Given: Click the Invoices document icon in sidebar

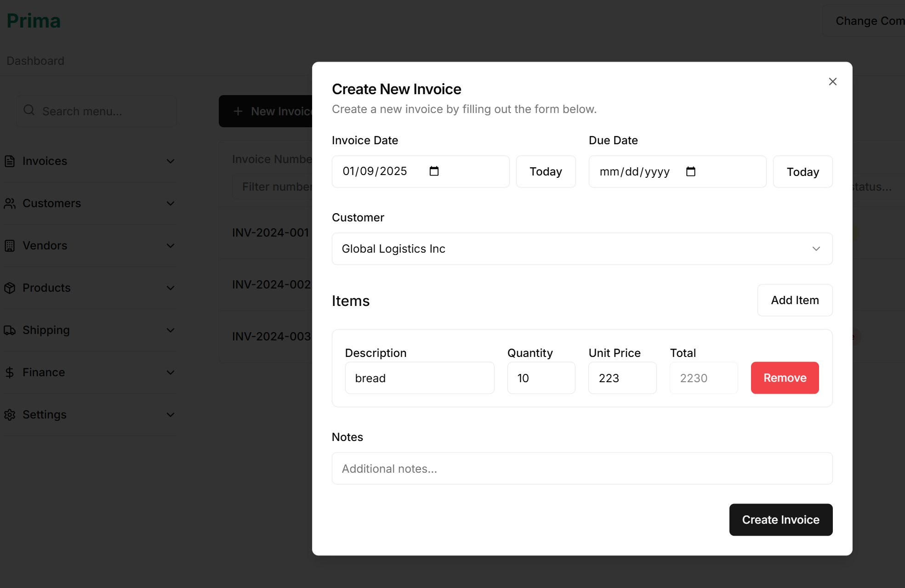Looking at the screenshot, I should [10, 161].
